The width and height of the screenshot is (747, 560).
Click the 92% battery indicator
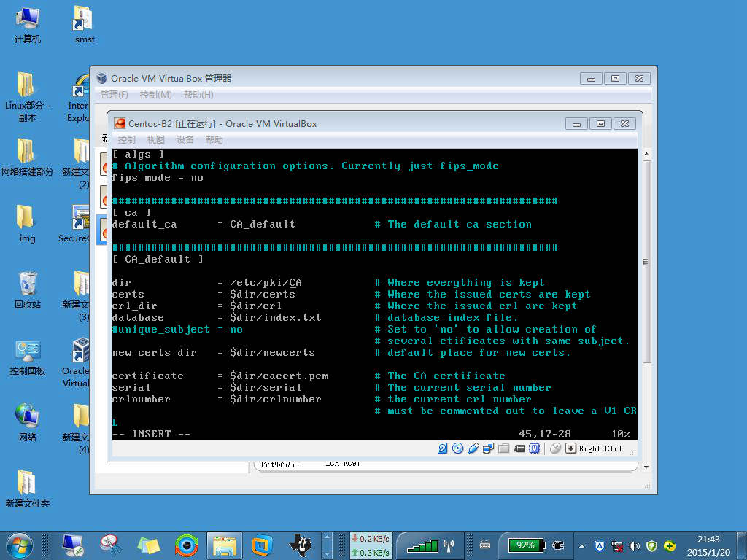point(525,545)
